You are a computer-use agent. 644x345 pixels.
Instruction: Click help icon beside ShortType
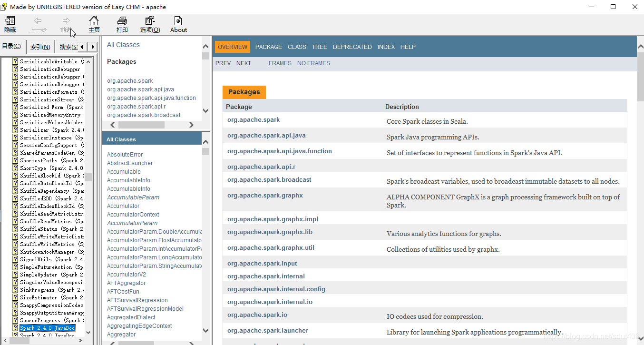point(15,168)
